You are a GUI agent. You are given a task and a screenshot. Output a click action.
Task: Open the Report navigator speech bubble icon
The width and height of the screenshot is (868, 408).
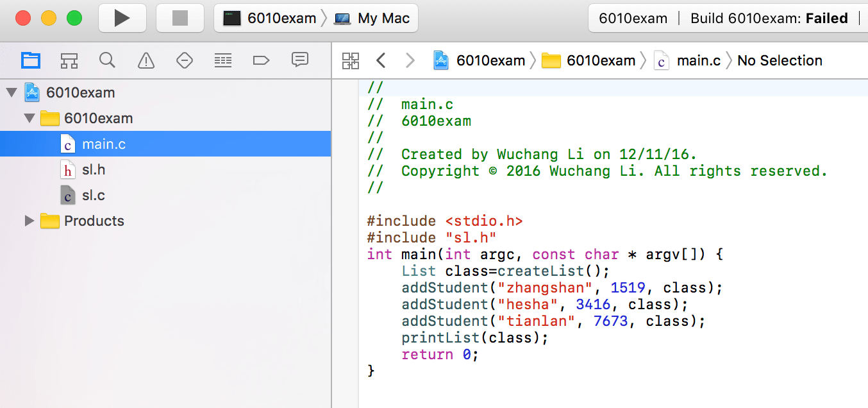pyautogui.click(x=299, y=60)
